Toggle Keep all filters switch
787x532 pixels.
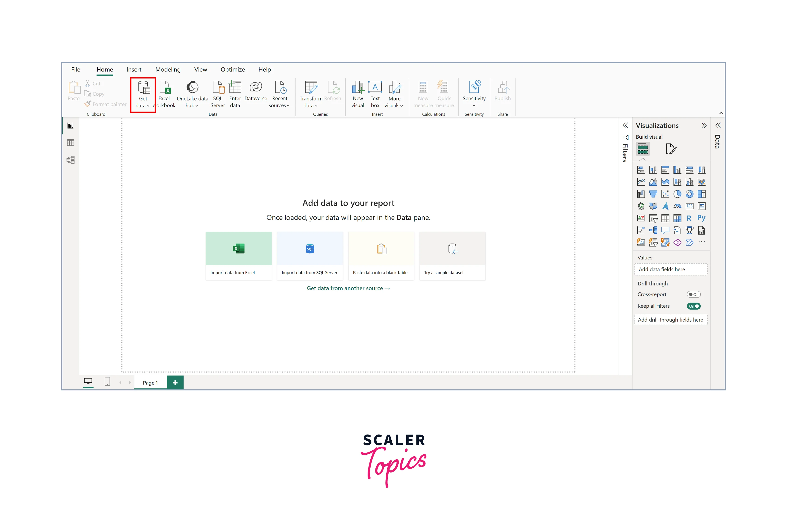pos(693,306)
